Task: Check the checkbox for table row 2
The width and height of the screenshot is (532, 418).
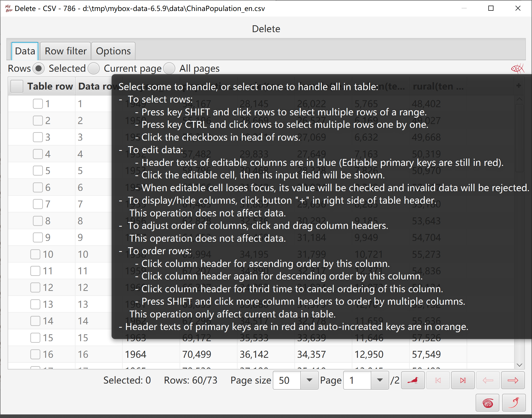Action: click(38, 121)
